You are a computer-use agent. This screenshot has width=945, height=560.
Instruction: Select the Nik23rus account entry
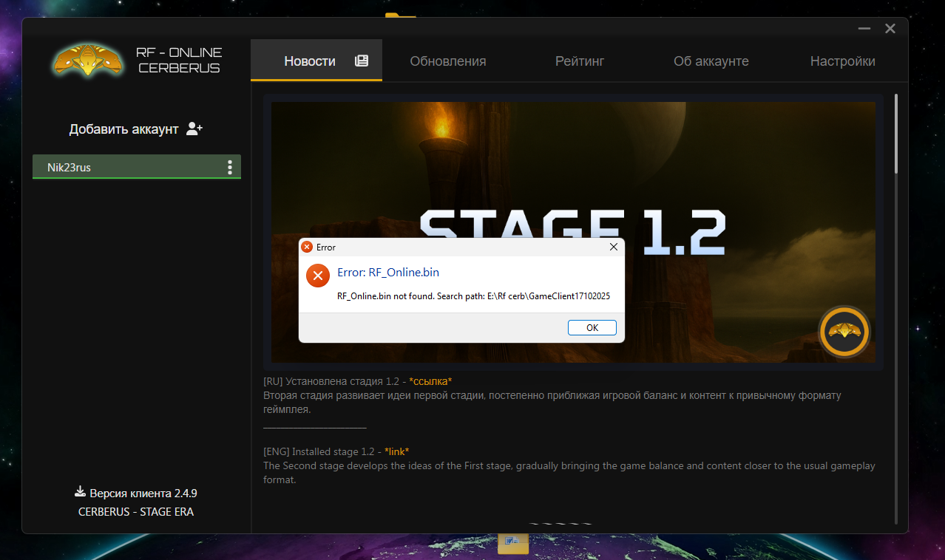click(x=126, y=167)
